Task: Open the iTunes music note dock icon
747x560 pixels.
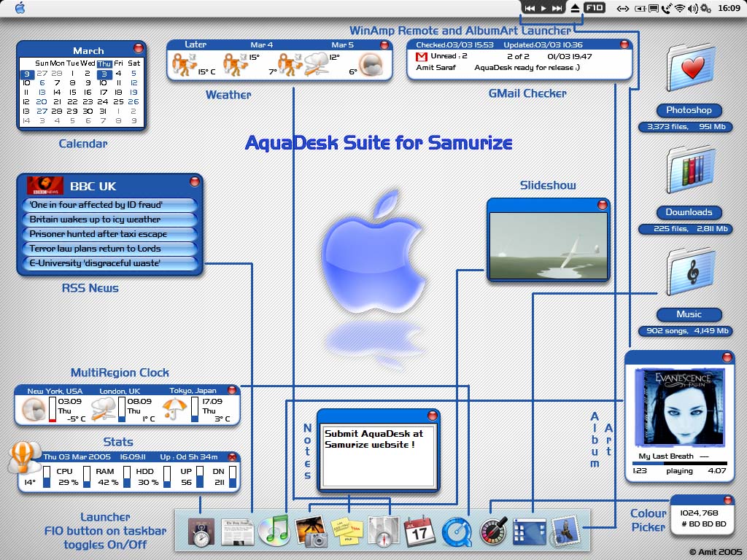Action: pos(274,531)
